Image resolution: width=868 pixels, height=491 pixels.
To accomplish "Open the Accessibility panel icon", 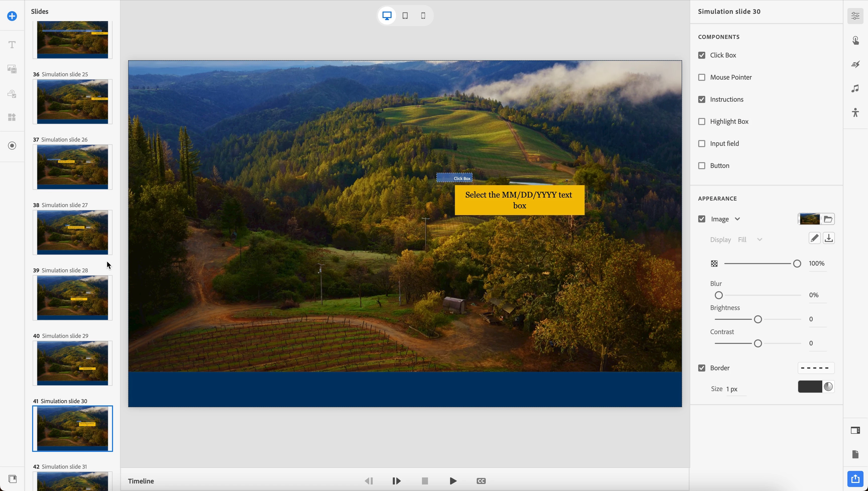I will pyautogui.click(x=855, y=113).
